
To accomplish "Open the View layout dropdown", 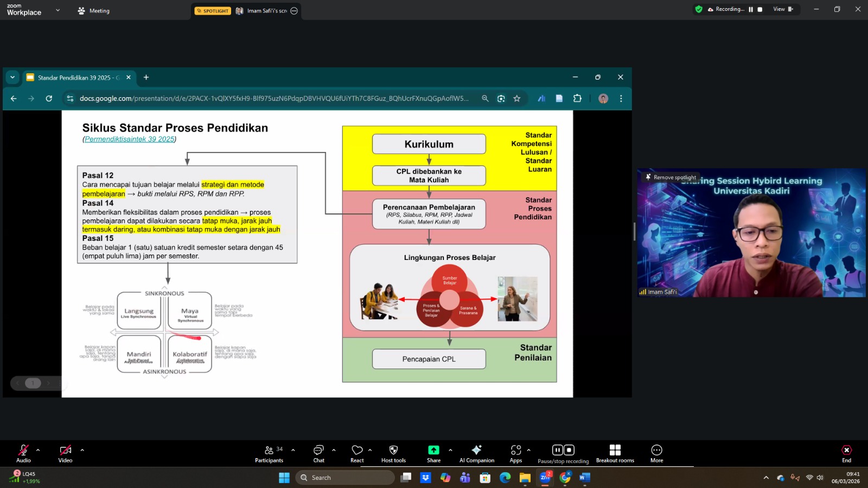I will (782, 9).
